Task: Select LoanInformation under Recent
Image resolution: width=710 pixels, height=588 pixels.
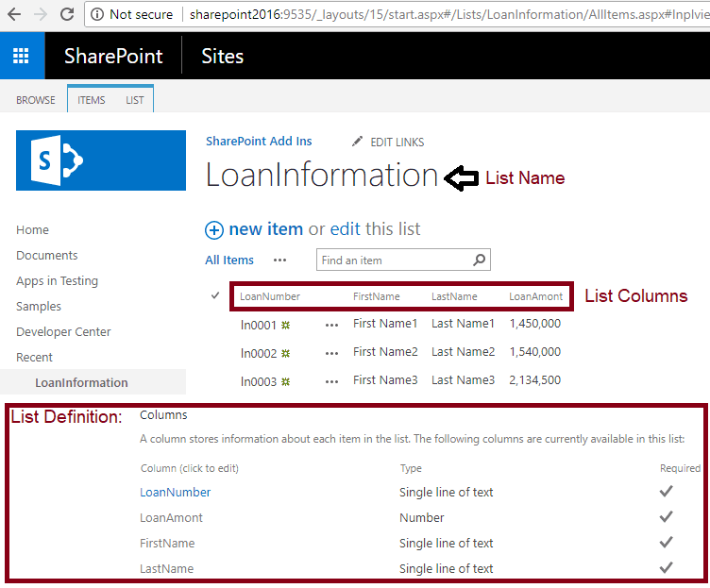Action: (81, 382)
